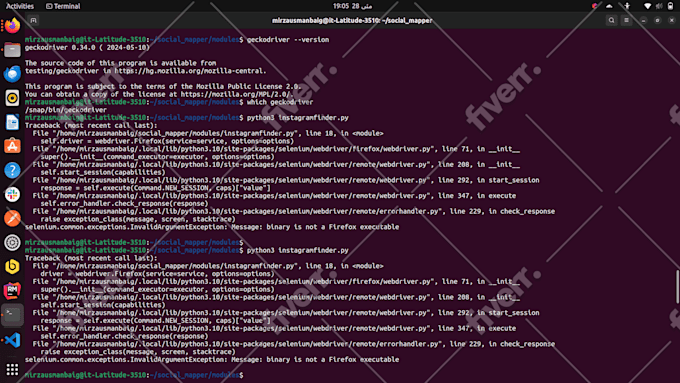Open the gray gear Settings dock icon
The width and height of the screenshot is (680, 383).
coord(12,242)
